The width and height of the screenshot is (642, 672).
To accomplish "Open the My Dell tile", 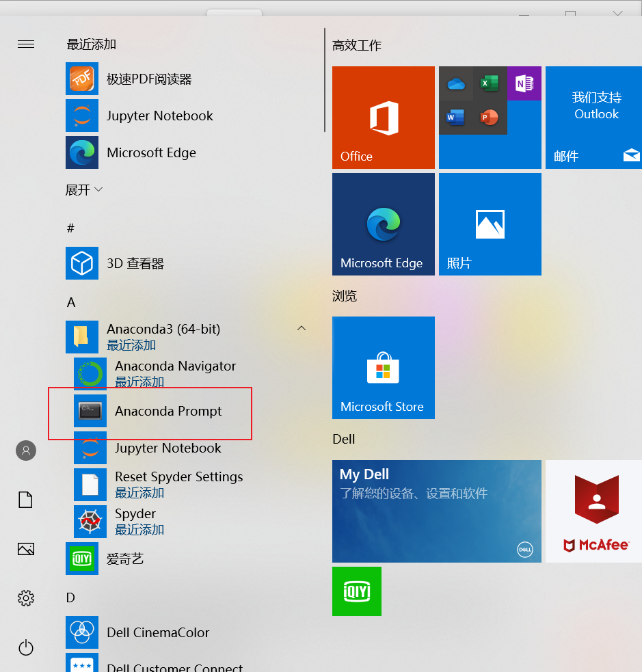I will [x=437, y=511].
